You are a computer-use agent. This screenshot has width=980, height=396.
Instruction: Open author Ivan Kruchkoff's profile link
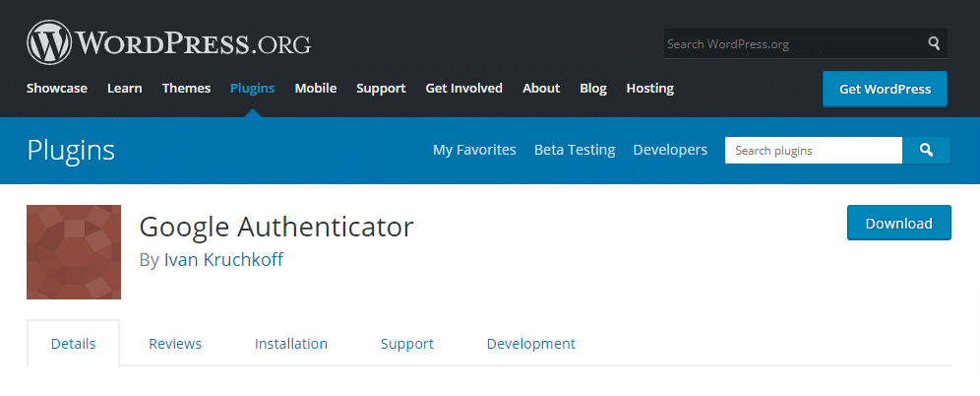click(x=223, y=260)
